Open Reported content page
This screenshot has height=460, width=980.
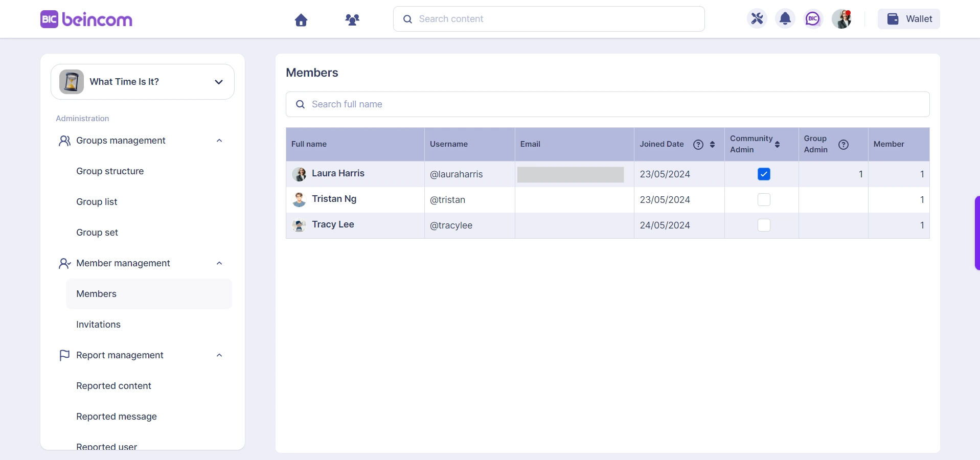point(113,386)
